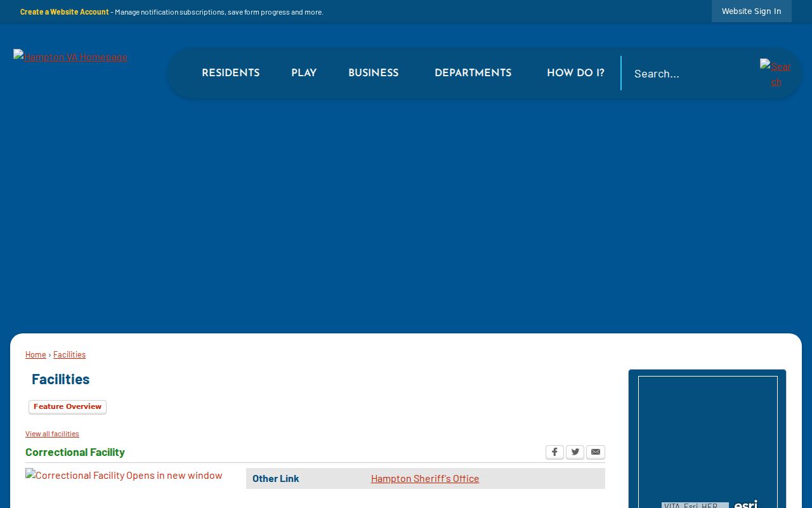
Task: Share Correctional Facility on Facebook
Action: pyautogui.click(x=554, y=452)
